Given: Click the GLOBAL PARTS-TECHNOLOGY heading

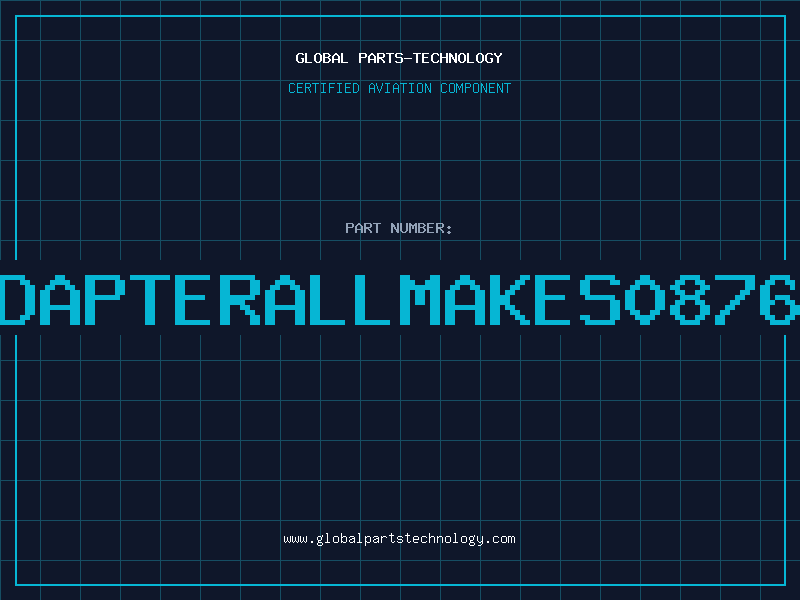Looking at the screenshot, I should coord(398,58).
